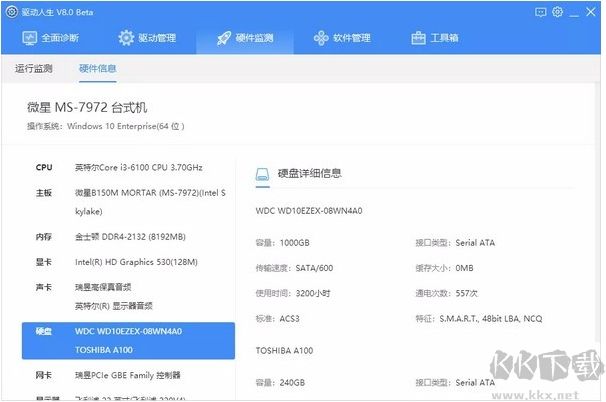Viewport: 606px width, 402px height.
Task: Click the TOSHIBA A100 heading in details
Action: point(284,351)
